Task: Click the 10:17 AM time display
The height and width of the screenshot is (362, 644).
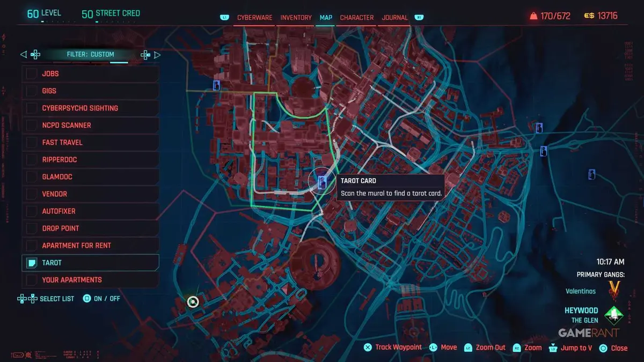Action: pos(611,262)
